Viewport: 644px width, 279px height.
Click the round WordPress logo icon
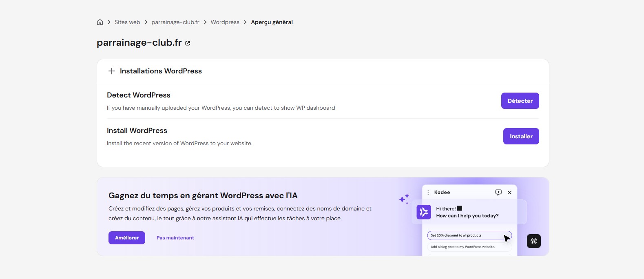(x=534, y=241)
